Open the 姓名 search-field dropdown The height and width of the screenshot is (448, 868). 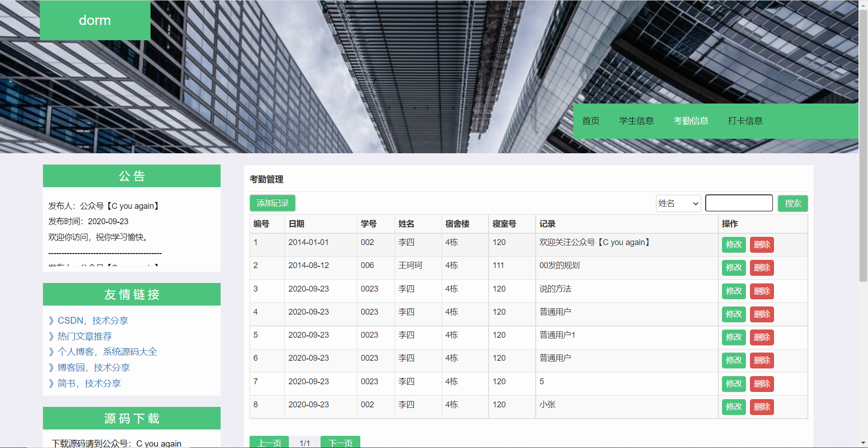[678, 203]
